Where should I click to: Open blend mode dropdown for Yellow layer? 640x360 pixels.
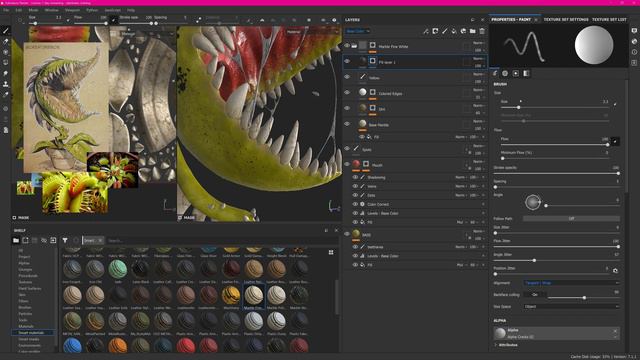tap(479, 74)
